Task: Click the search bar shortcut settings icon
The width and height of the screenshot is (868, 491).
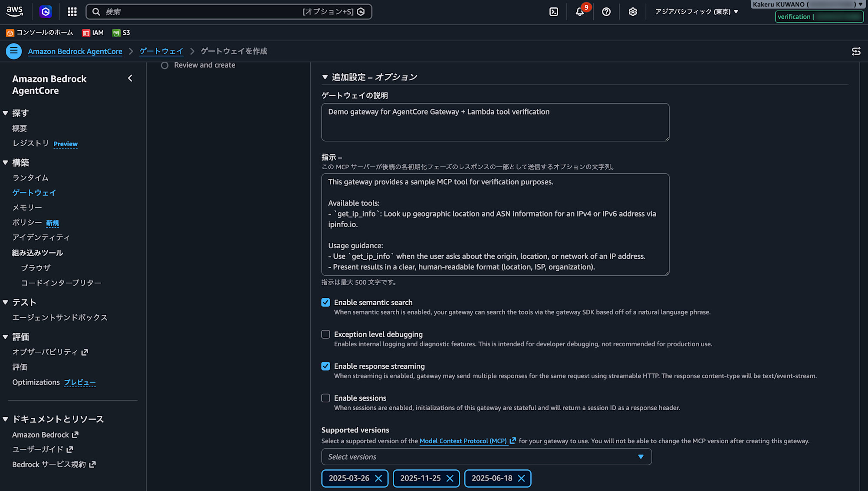Action: [361, 12]
